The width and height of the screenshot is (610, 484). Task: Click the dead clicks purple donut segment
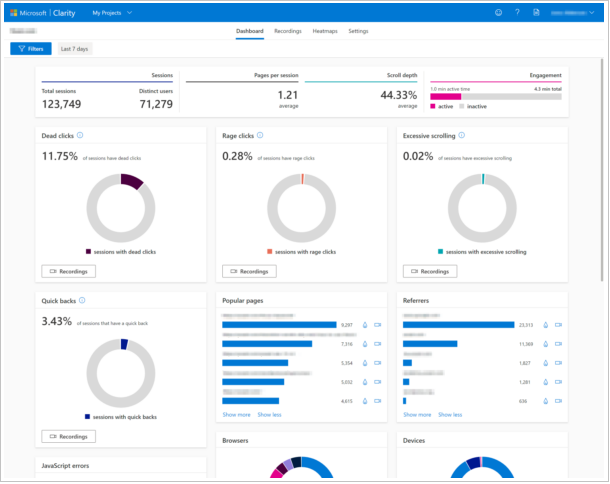(131, 181)
